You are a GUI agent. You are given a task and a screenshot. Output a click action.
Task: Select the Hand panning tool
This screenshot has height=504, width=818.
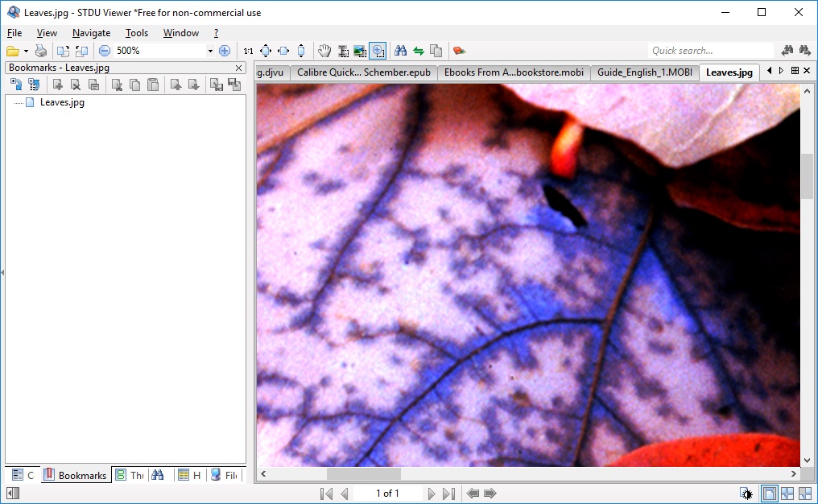tap(324, 50)
